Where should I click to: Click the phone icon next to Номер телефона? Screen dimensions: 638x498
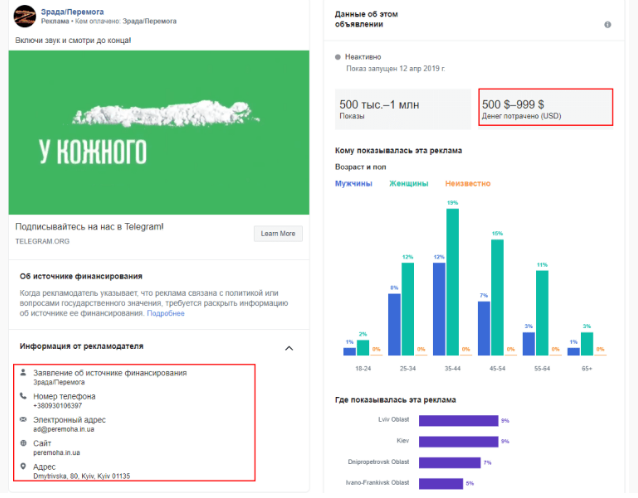pyautogui.click(x=23, y=396)
